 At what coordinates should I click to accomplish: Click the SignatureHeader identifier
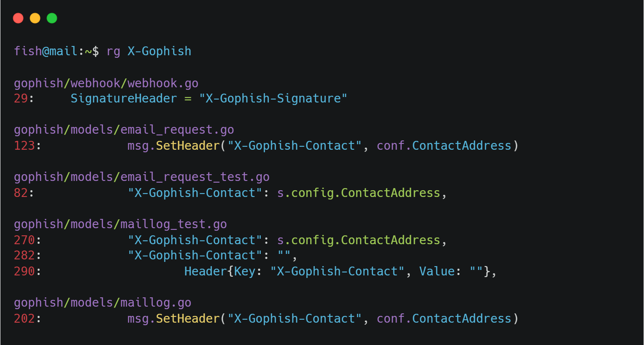[x=124, y=98]
